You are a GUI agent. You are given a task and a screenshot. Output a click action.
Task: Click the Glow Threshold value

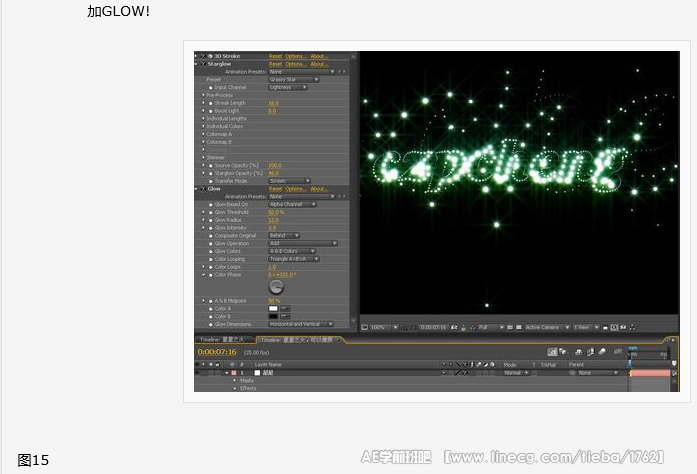(276, 212)
